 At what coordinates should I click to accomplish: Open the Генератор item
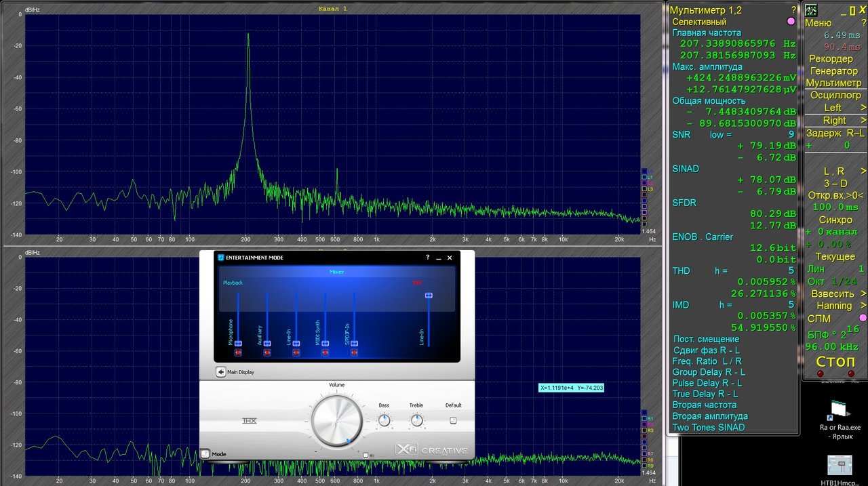point(834,71)
